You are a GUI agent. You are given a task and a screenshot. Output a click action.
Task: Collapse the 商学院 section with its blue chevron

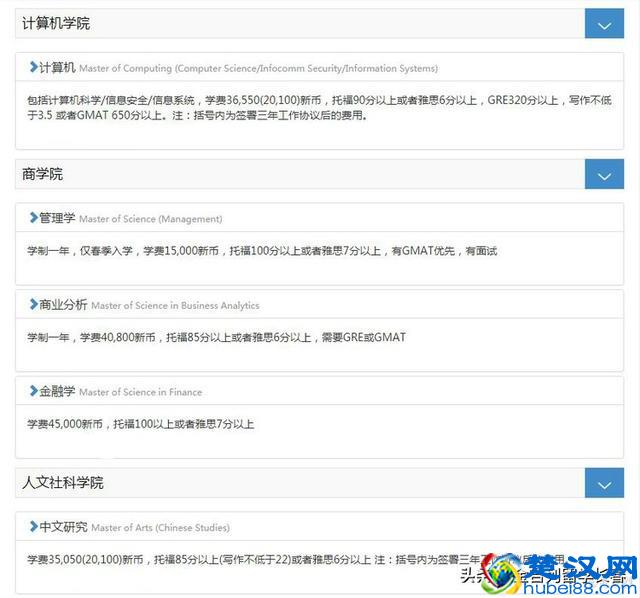pyautogui.click(x=604, y=174)
